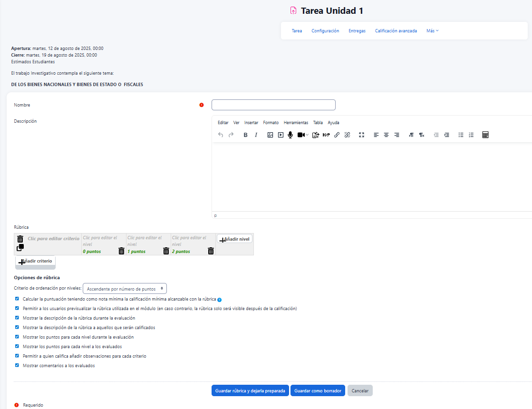Screen dimensions: 532x409
Task: Click 'Guardar rúbrica y dejarla preparada' button
Action: point(250,390)
